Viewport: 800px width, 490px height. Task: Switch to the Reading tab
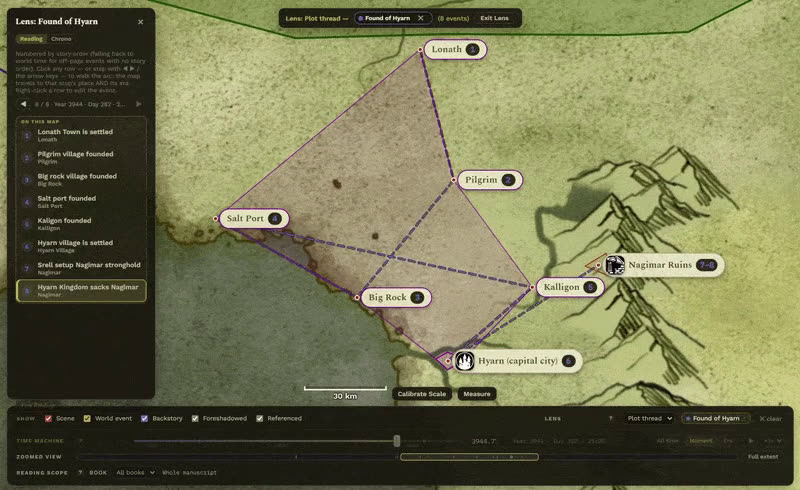click(x=31, y=39)
